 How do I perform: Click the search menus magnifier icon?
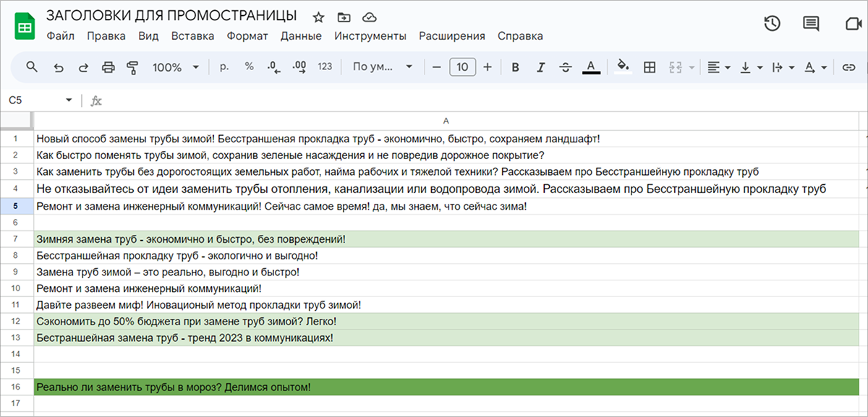point(32,67)
